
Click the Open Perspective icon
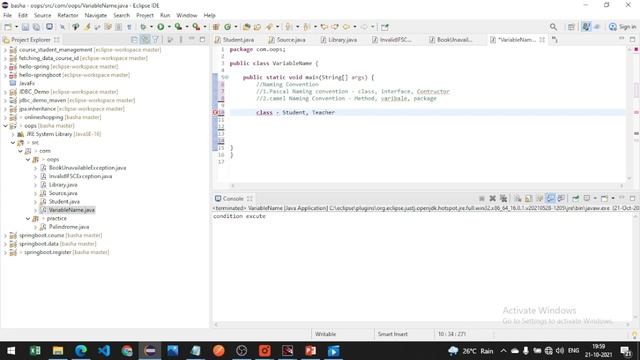[x=571, y=27]
